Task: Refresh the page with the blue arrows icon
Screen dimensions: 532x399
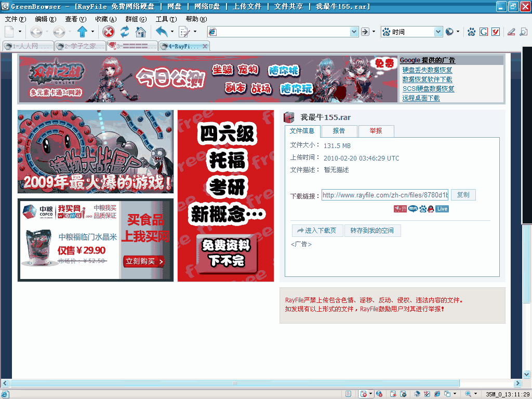Action: (x=125, y=32)
